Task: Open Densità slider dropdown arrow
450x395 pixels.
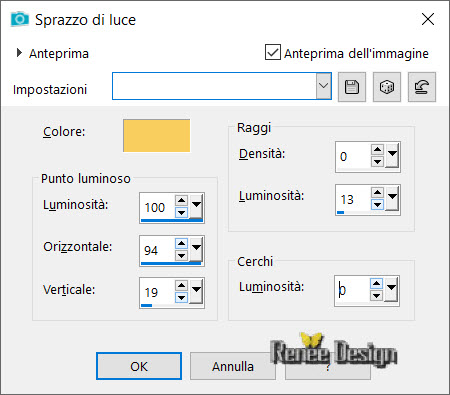Action: pos(392,154)
